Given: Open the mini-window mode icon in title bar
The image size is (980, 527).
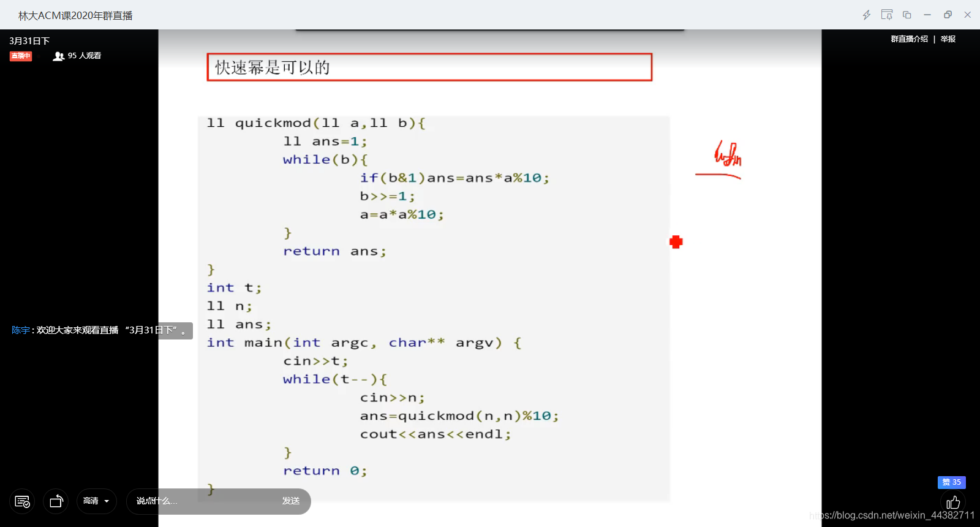Looking at the screenshot, I should coord(886,15).
